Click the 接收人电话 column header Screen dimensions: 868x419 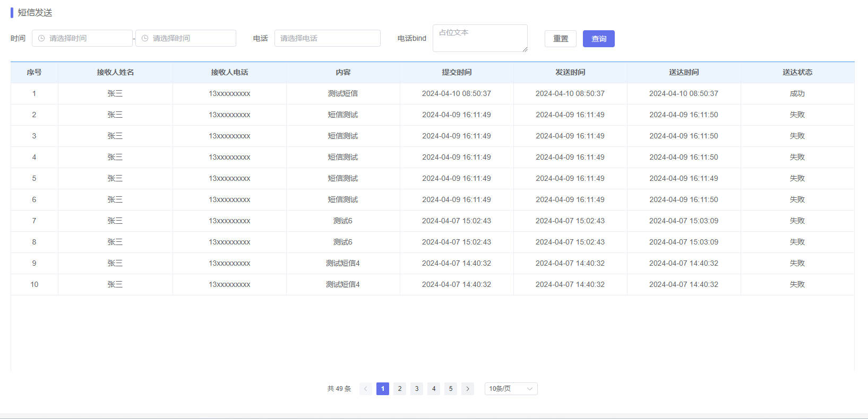tap(229, 72)
